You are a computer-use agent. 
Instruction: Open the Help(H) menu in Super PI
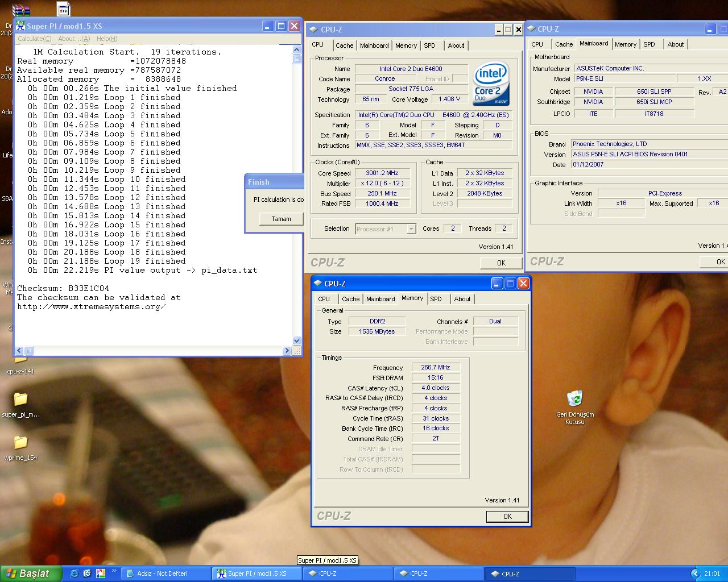pyautogui.click(x=107, y=39)
